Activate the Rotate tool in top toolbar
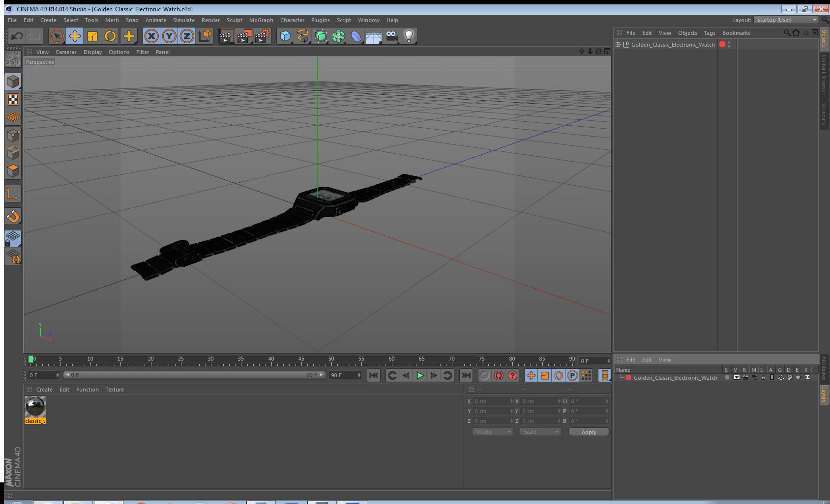 [110, 36]
